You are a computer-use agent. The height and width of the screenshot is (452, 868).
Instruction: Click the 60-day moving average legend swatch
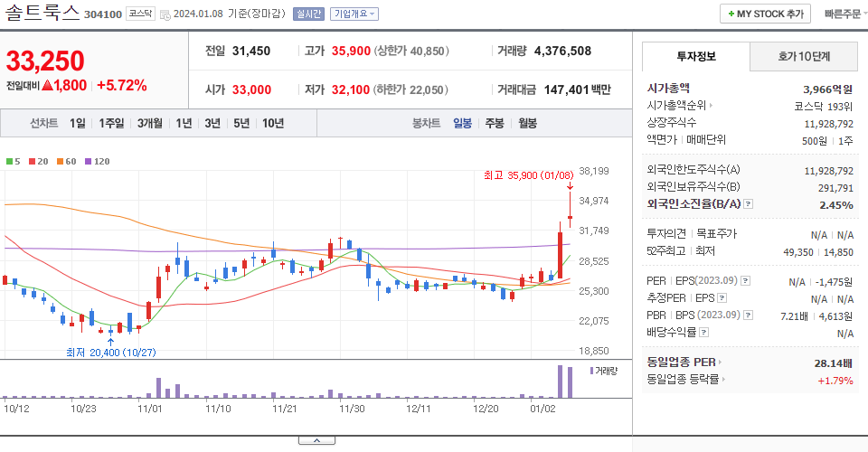point(61,162)
